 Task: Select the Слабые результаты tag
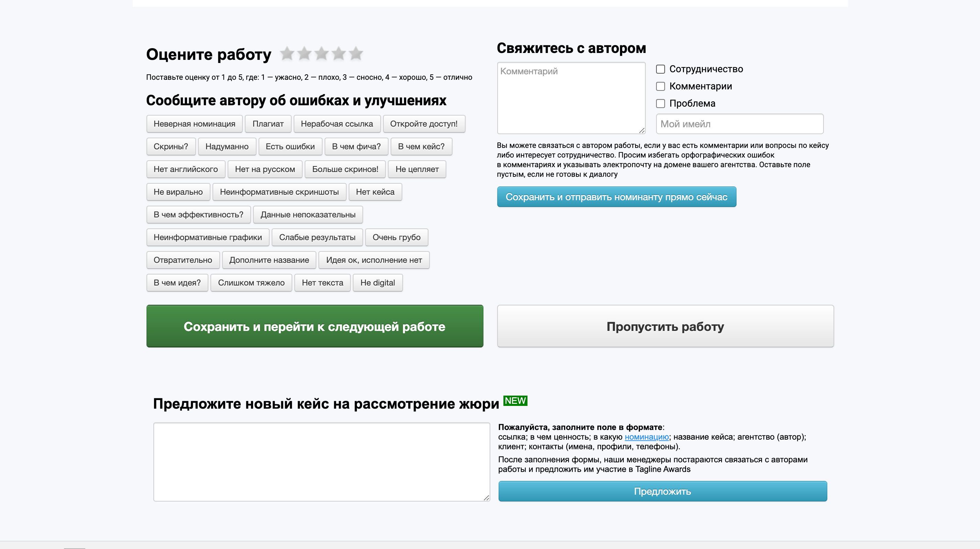point(317,237)
